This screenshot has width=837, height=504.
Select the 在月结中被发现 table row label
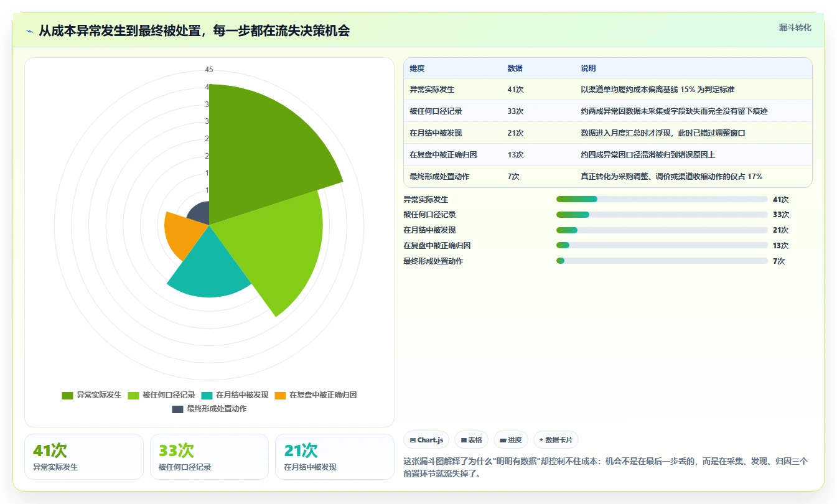coord(436,133)
